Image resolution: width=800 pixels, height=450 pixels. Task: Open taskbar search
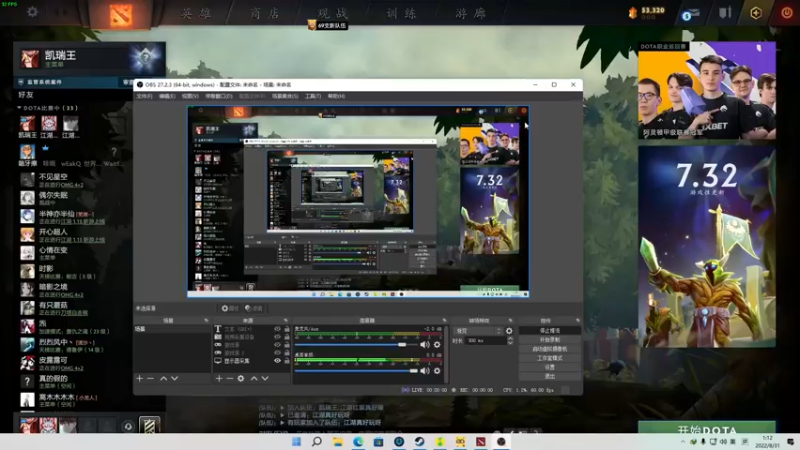(x=317, y=441)
